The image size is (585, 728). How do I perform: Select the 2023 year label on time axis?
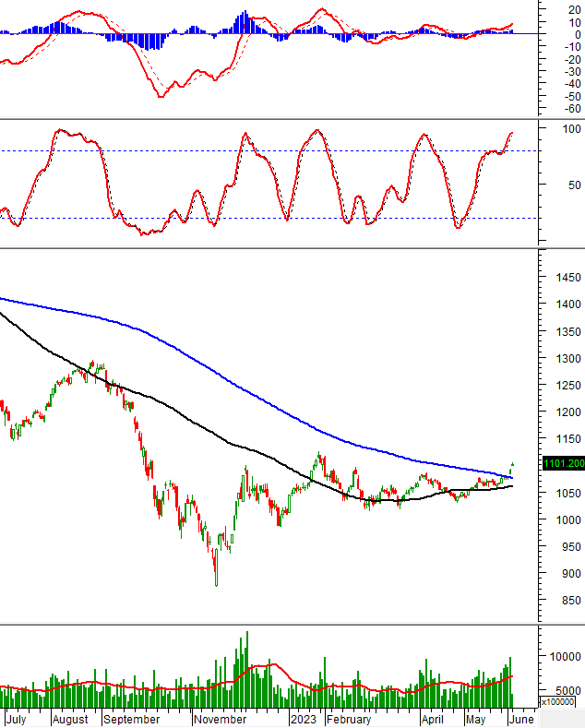pos(304,719)
